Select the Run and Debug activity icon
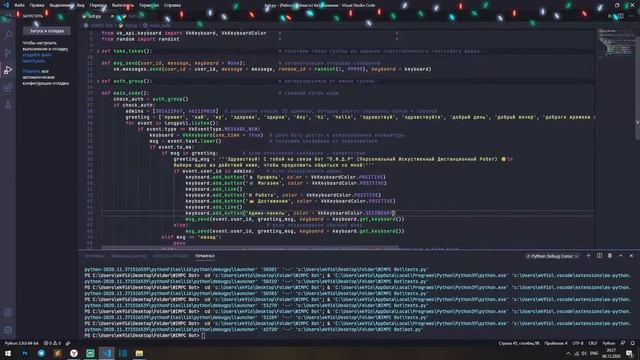This screenshot has width=640, height=360. click(x=8, y=70)
